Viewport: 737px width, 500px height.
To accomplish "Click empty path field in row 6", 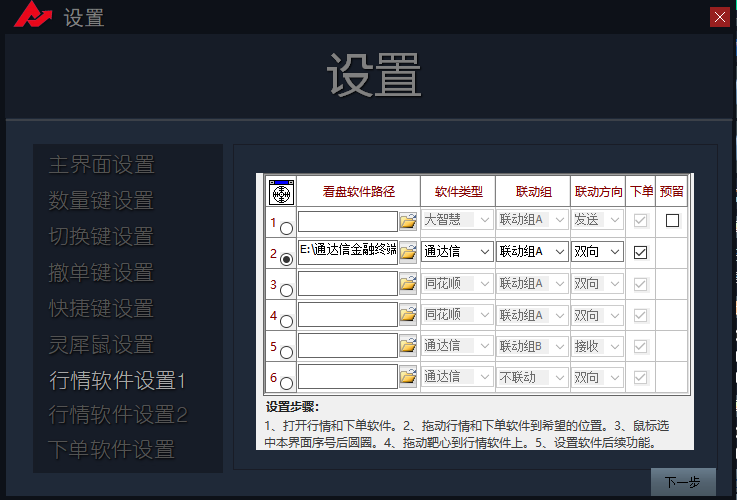I will 348,376.
